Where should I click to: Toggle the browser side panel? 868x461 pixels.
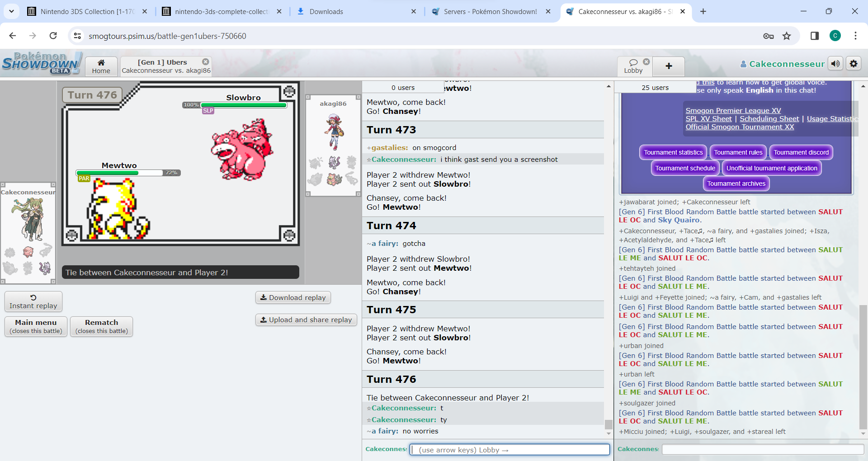tap(815, 36)
